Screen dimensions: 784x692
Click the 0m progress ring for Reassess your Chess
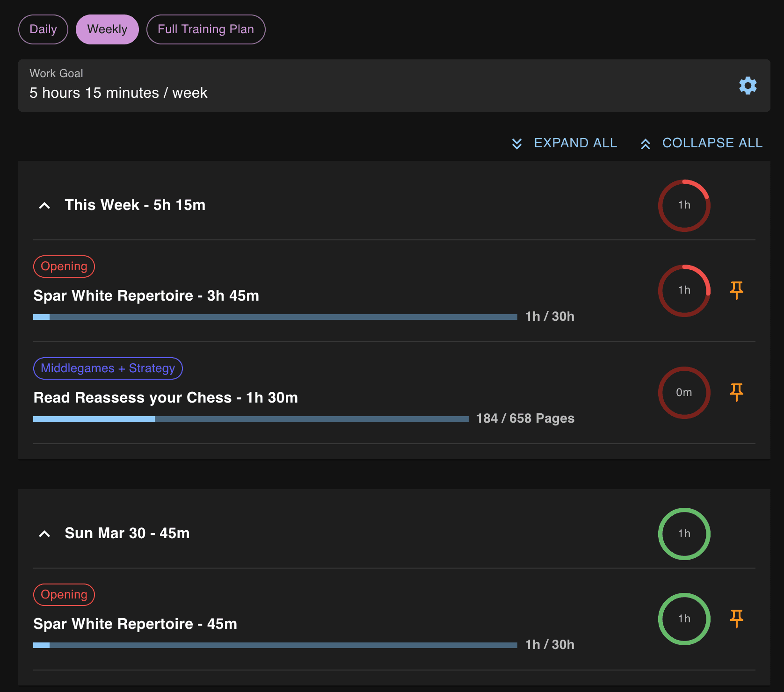point(684,392)
